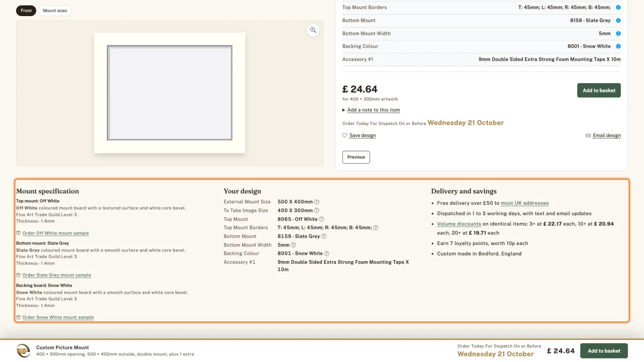Click the help icon after the borders in Your design
This screenshot has width=644, height=362.
(376, 228)
